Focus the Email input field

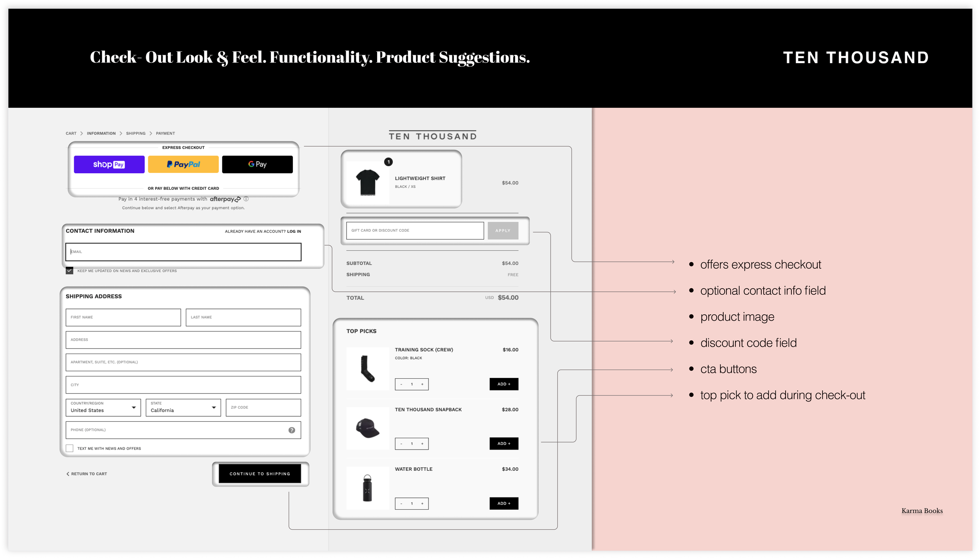(x=183, y=252)
